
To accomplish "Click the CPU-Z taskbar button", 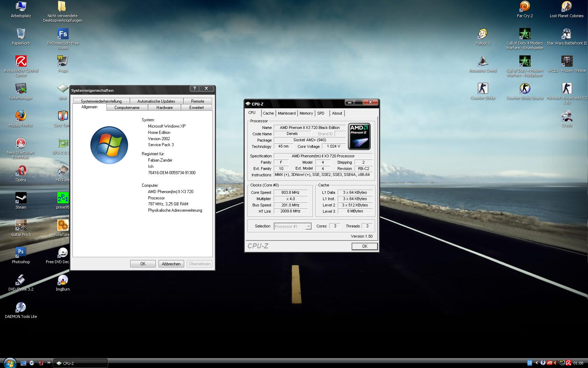I will (80, 363).
